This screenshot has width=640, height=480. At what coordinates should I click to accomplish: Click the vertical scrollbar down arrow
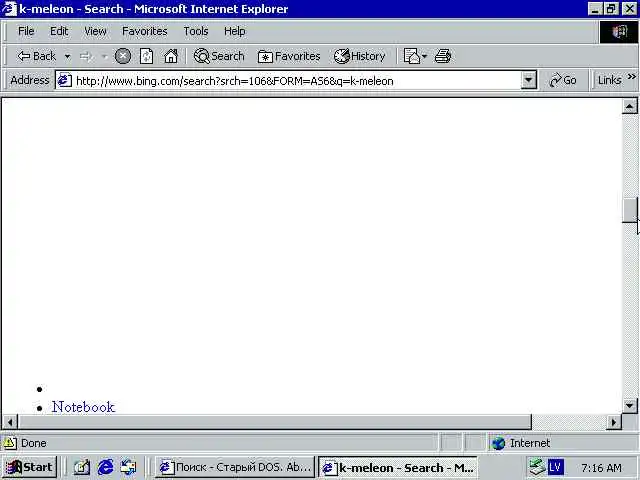pos(629,406)
